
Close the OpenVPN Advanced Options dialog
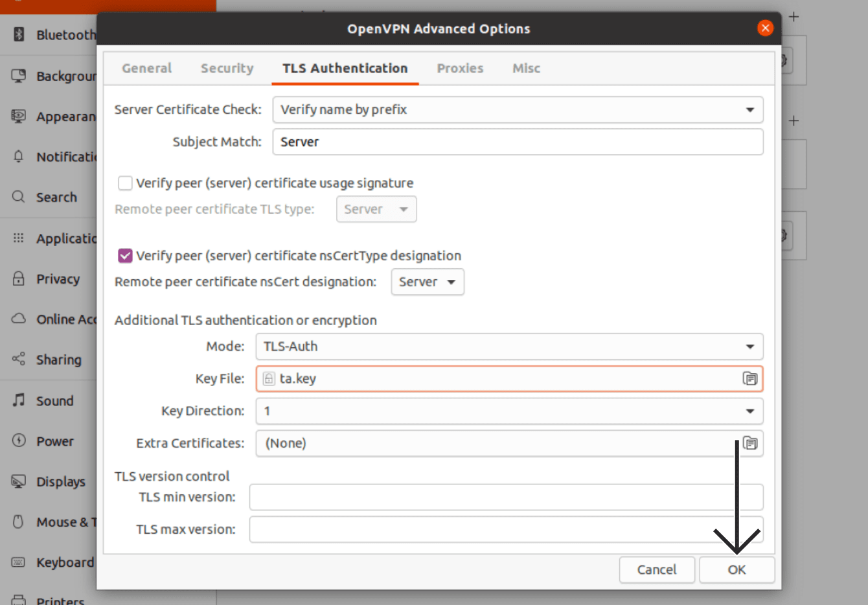pos(765,28)
